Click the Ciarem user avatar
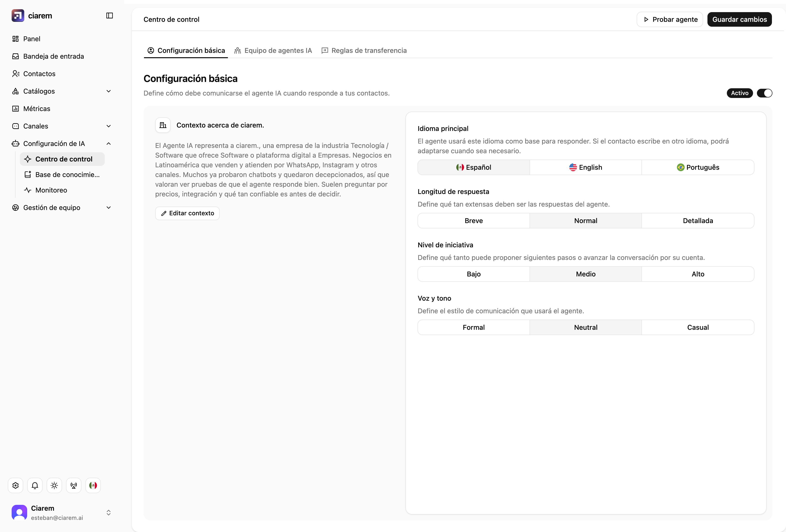Screen dimensions: 786x532 point(19,512)
